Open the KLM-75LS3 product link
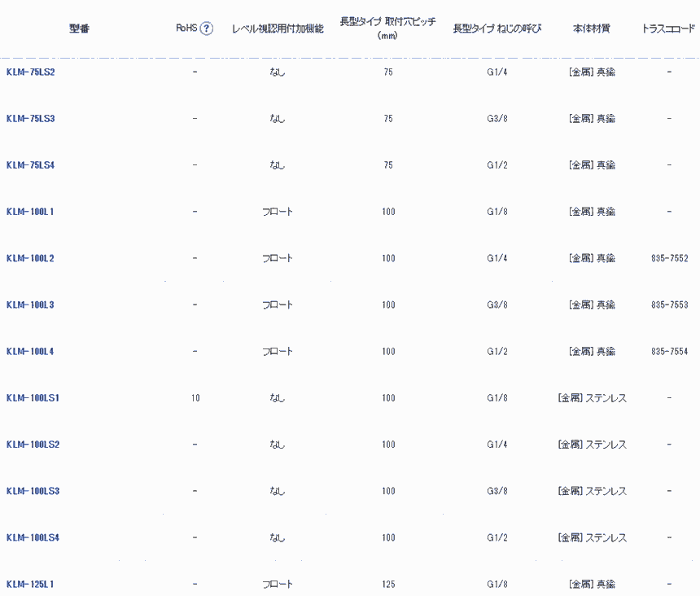The width and height of the screenshot is (700, 596). [30, 118]
